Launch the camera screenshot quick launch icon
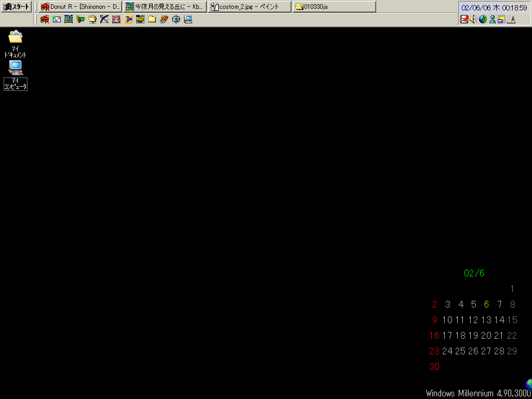532x399 pixels. [176, 19]
